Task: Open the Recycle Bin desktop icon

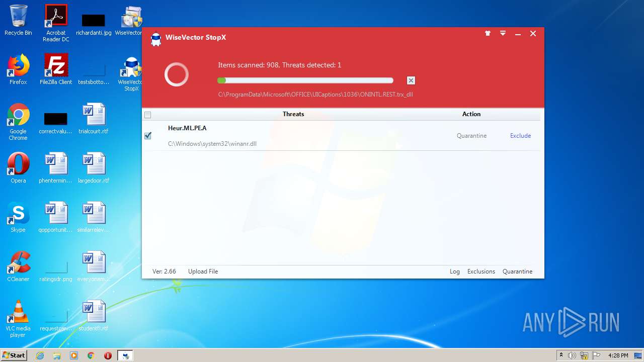Action: click(x=18, y=20)
